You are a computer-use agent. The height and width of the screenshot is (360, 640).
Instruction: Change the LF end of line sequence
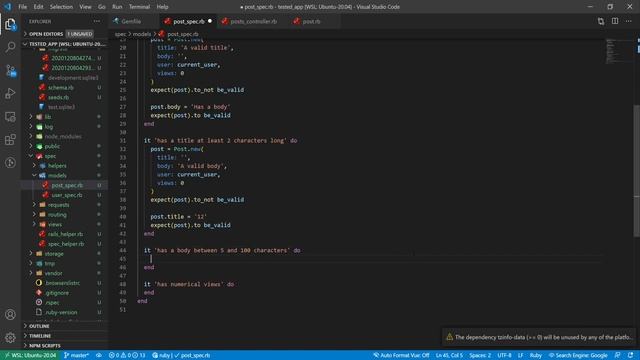click(x=520, y=355)
